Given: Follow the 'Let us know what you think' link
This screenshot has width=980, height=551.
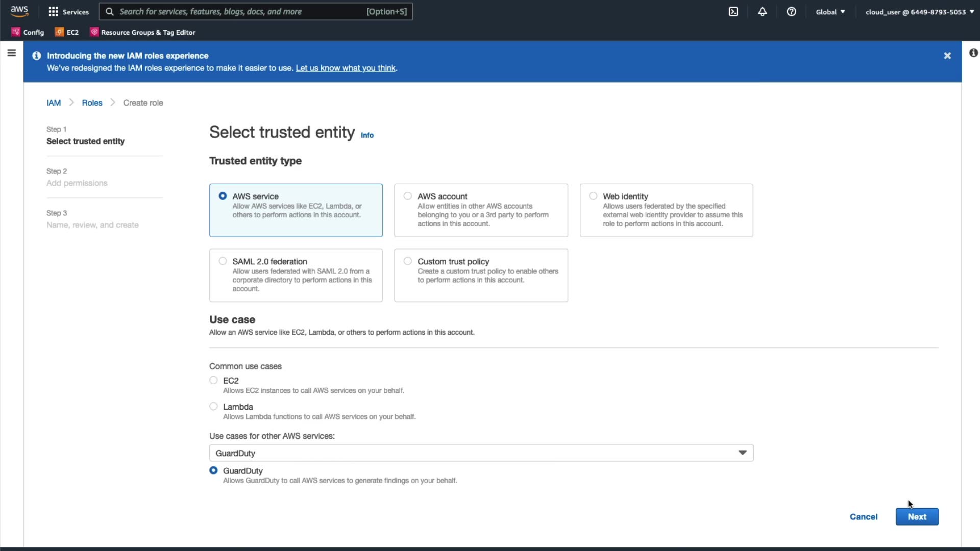Looking at the screenshot, I should tap(346, 68).
